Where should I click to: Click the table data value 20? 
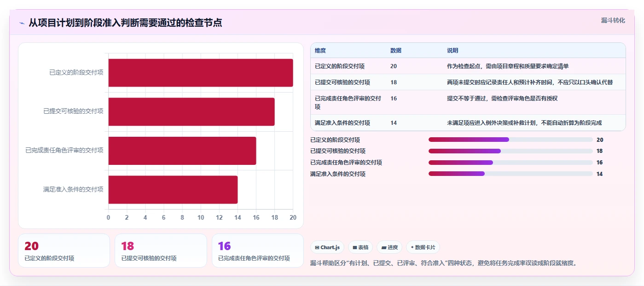pos(394,66)
